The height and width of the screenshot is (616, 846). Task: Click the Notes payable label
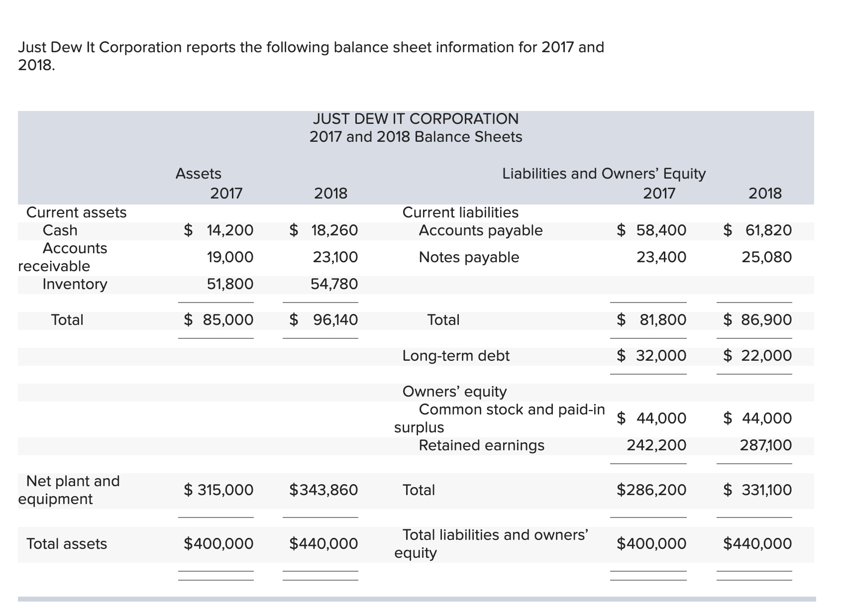[x=469, y=257]
